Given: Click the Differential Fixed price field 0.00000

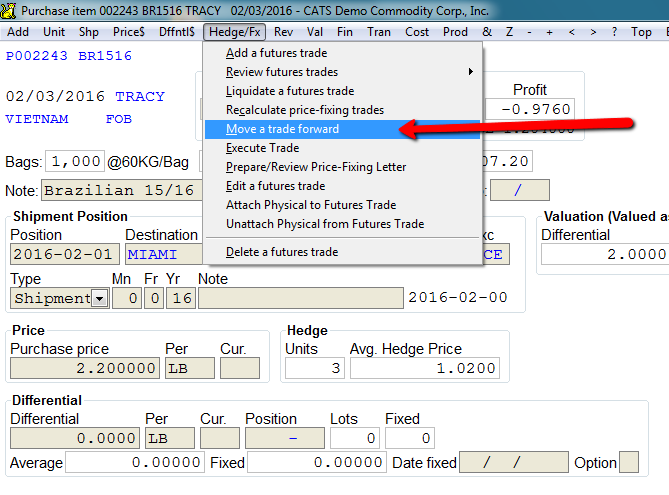Looking at the screenshot, I should click(317, 463).
